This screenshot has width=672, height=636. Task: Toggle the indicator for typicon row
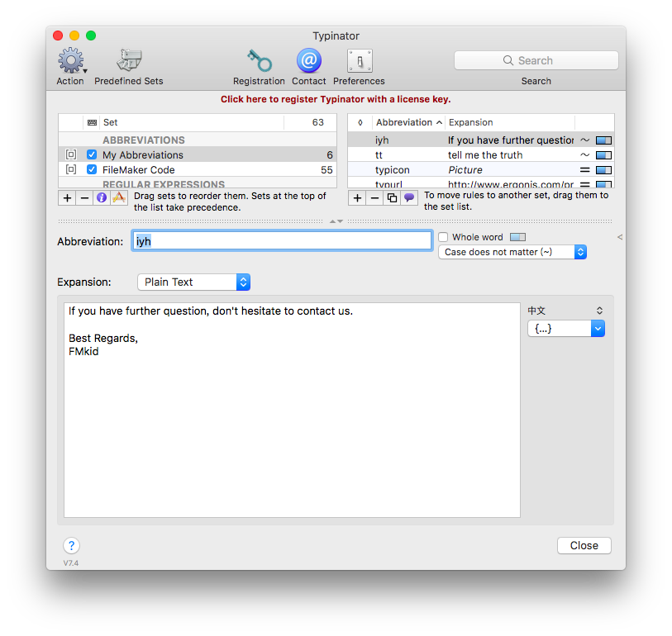603,170
